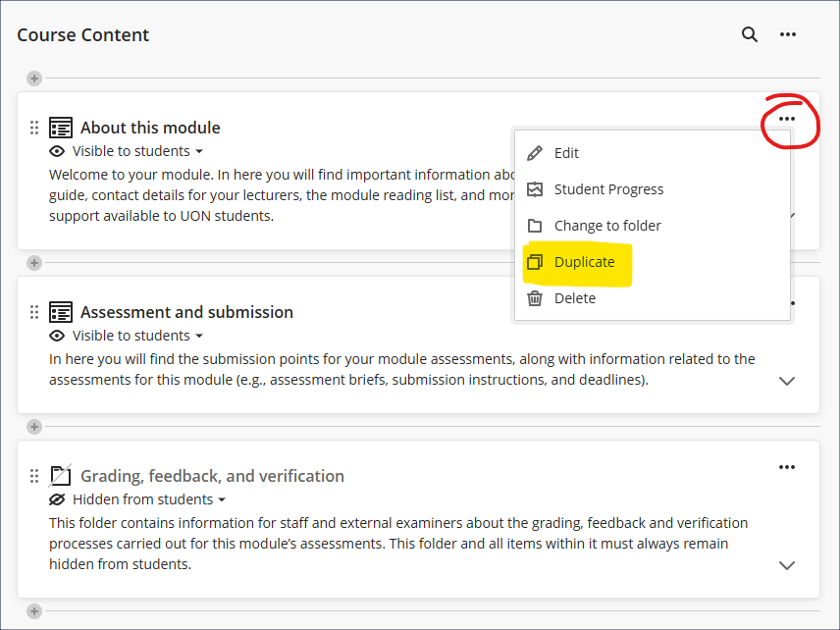Image resolution: width=840 pixels, height=630 pixels.
Task: Open the Visible to students dropdown for About this module
Action: point(137,151)
